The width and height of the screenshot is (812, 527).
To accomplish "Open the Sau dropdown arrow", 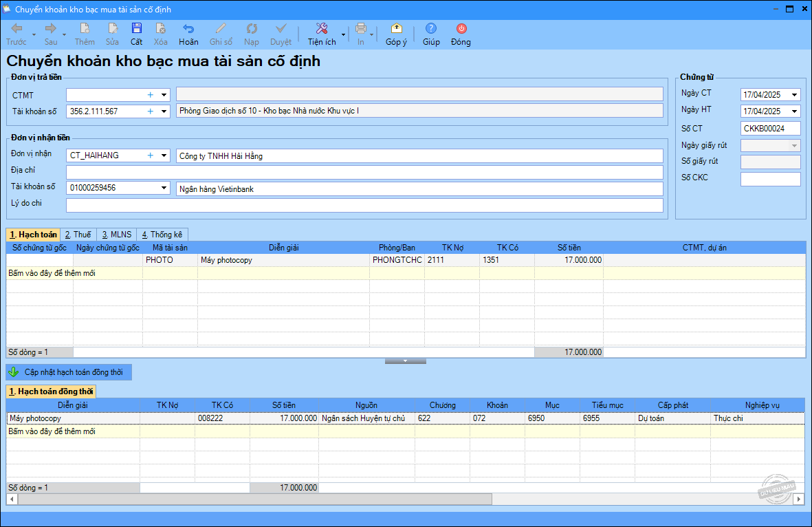I will pyautogui.click(x=65, y=35).
